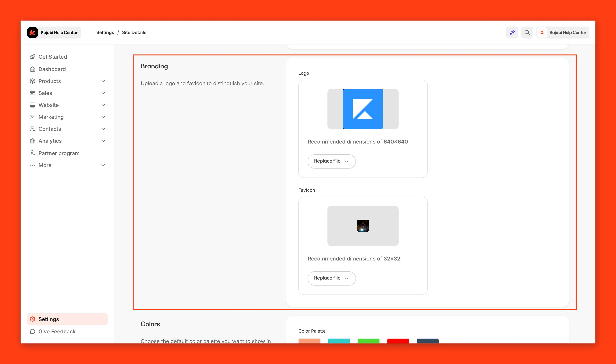
Task: Select the Get Started rocket icon
Action: tap(33, 57)
